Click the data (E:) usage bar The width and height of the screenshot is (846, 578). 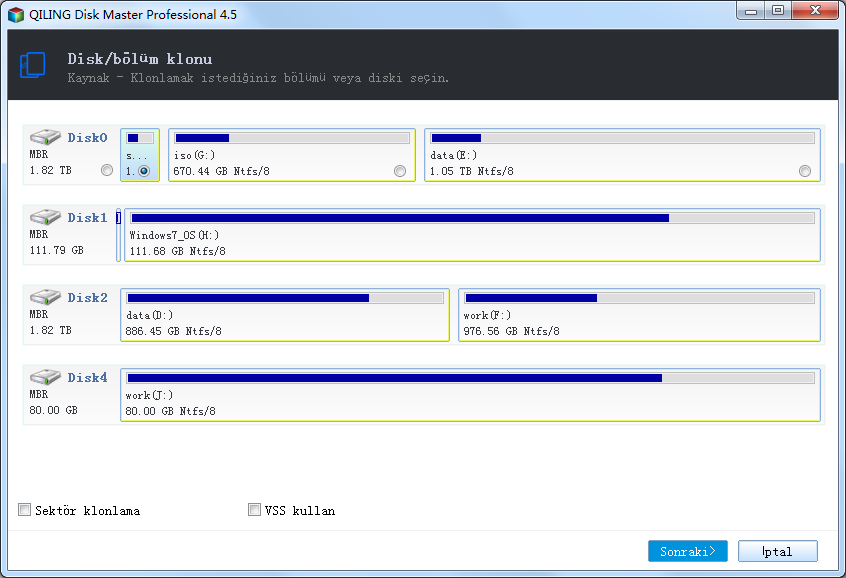(623, 138)
